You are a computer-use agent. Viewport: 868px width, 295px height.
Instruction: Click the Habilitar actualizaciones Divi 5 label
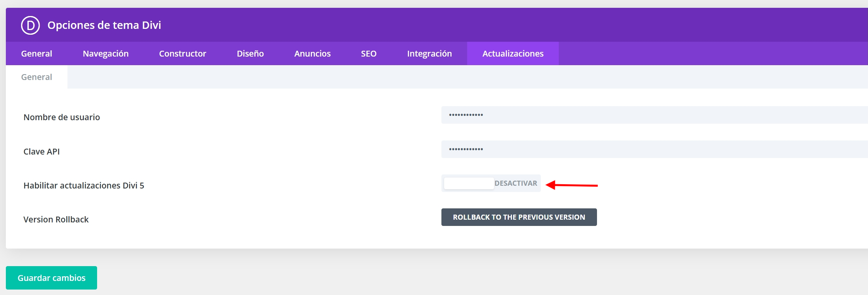84,186
